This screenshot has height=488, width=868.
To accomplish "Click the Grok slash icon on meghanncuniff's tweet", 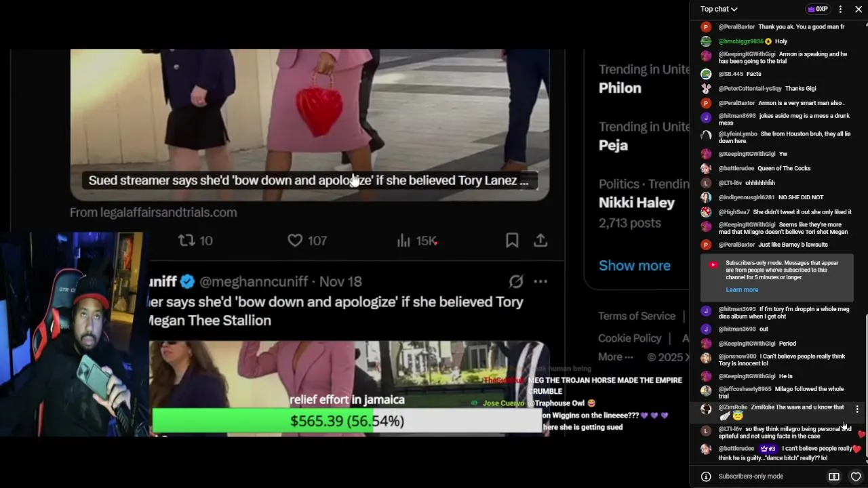I will click(x=516, y=281).
